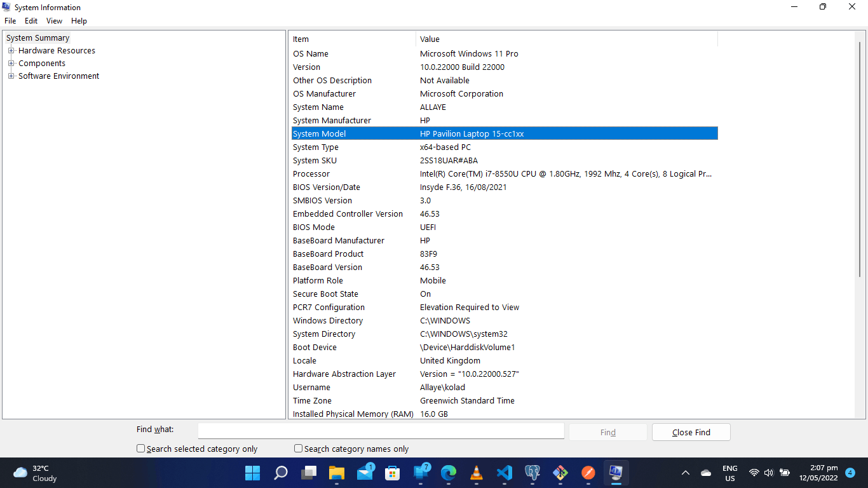Select BIOS Mode row UEFI
Image resolution: width=868 pixels, height=488 pixels.
coord(505,227)
